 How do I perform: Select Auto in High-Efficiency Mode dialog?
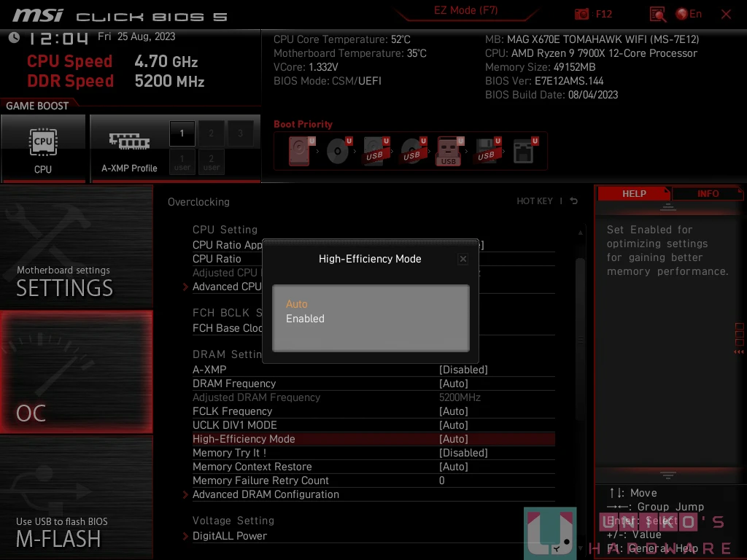(296, 304)
